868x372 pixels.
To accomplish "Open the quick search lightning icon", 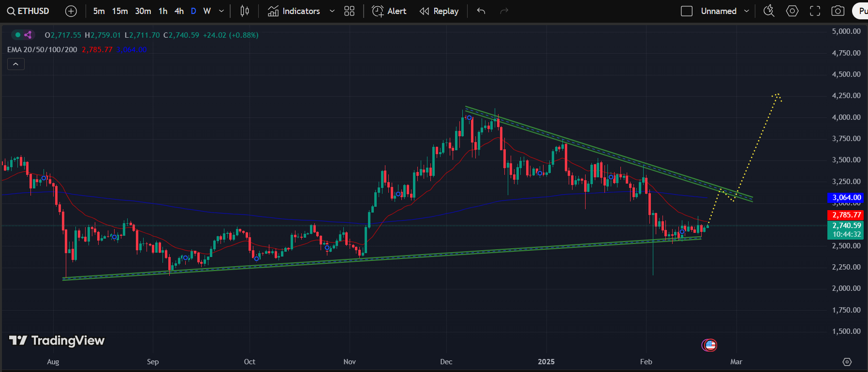I will (768, 11).
